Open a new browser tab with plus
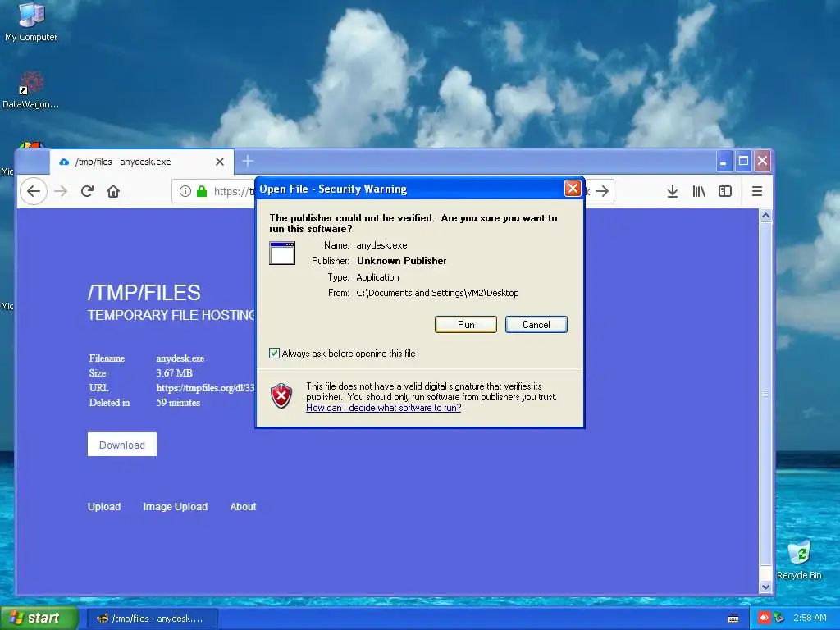The image size is (840, 630). point(248,161)
